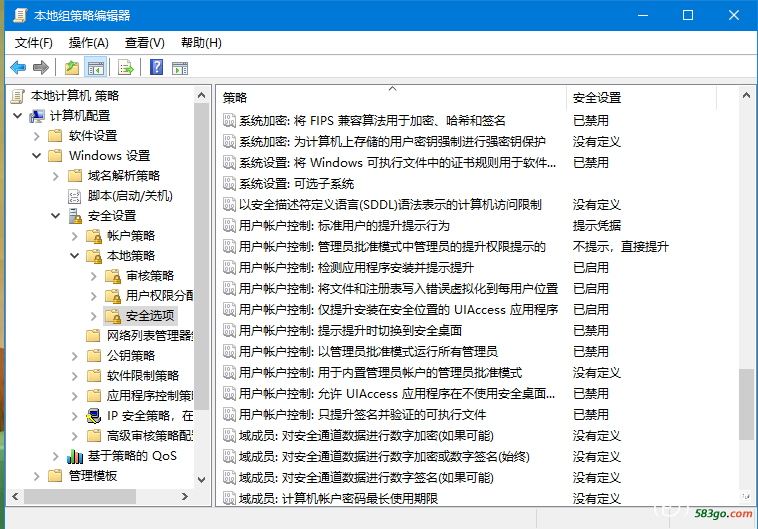The height and width of the screenshot is (529, 758).
Task: Select 用户帐户控制: 以管理员批准模式运行所有管理员
Action: tap(368, 352)
